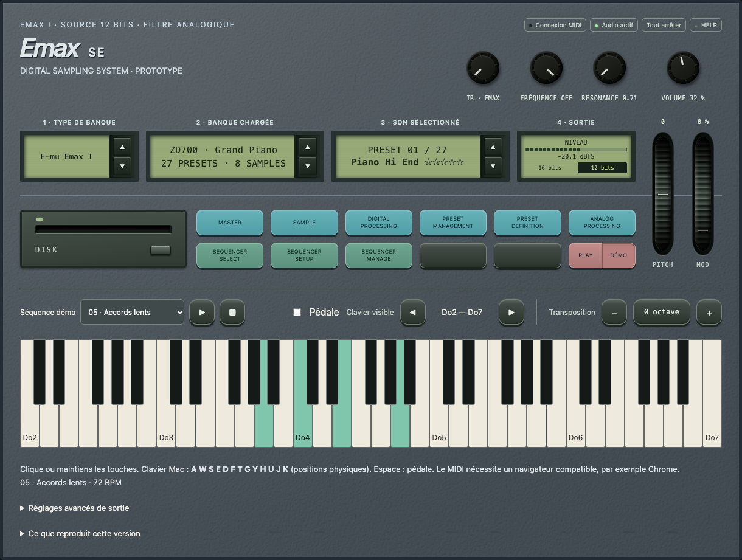Click the VOLUME 32 % knob
742x560 pixels.
coord(683,67)
